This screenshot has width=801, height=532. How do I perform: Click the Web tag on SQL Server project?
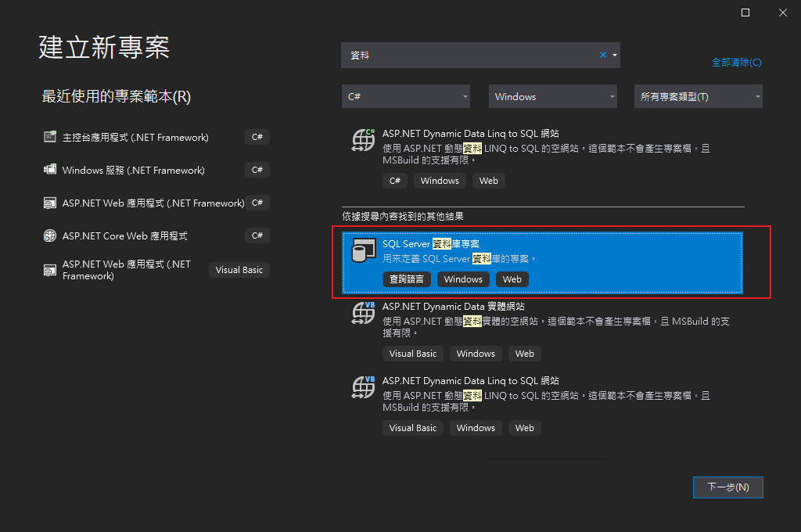(x=512, y=279)
